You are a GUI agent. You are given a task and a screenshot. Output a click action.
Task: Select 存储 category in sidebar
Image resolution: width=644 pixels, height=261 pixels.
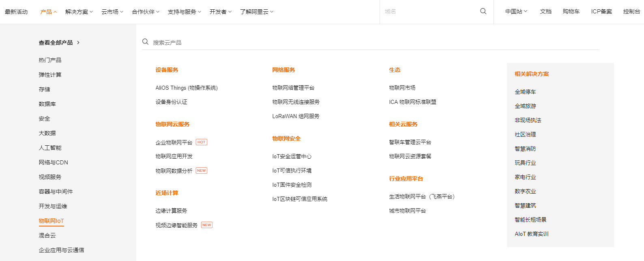(x=45, y=89)
